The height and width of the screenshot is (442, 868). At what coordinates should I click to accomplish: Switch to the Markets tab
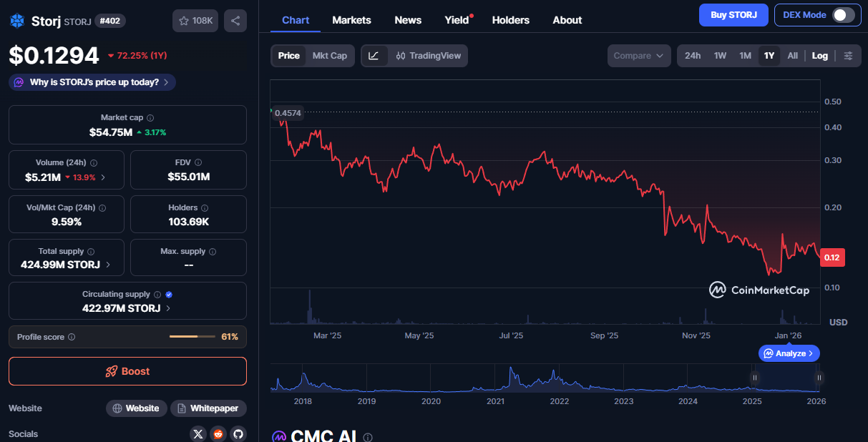[351, 20]
